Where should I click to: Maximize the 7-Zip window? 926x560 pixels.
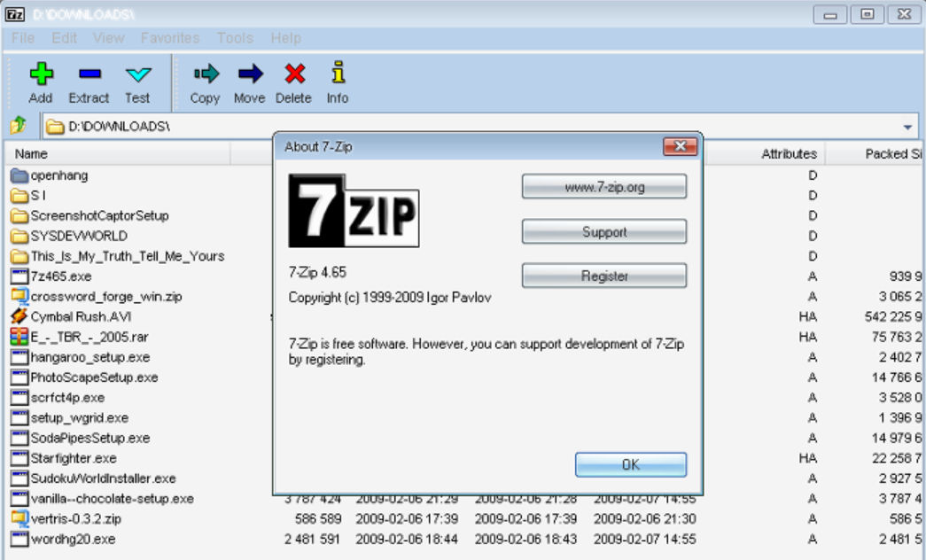pos(867,14)
